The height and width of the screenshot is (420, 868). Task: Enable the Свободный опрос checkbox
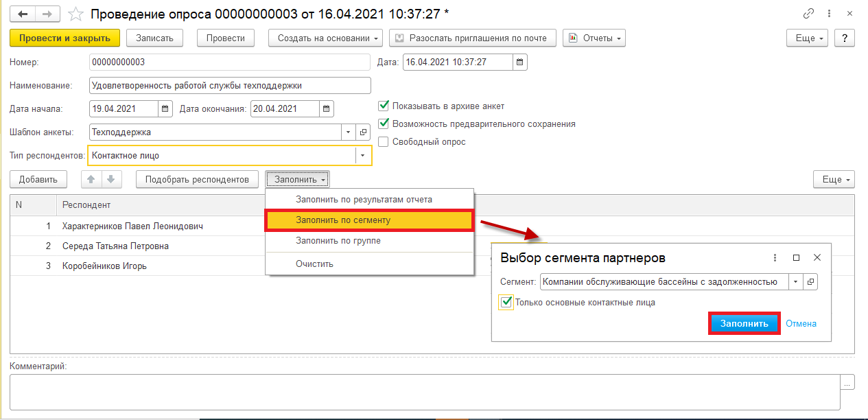coord(384,142)
